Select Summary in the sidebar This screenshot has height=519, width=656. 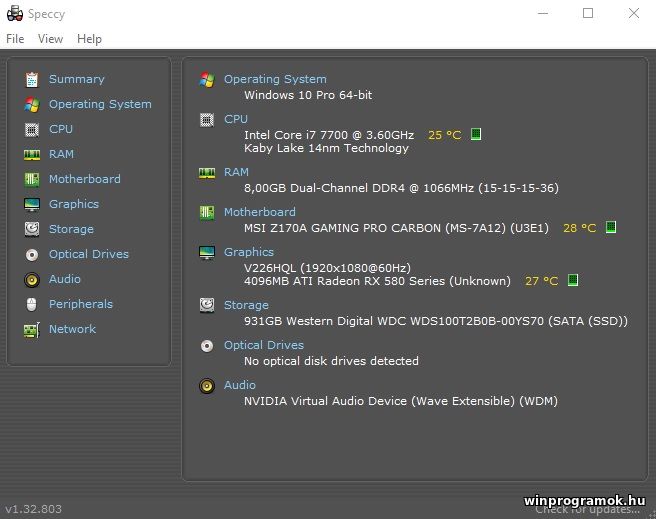click(x=77, y=79)
